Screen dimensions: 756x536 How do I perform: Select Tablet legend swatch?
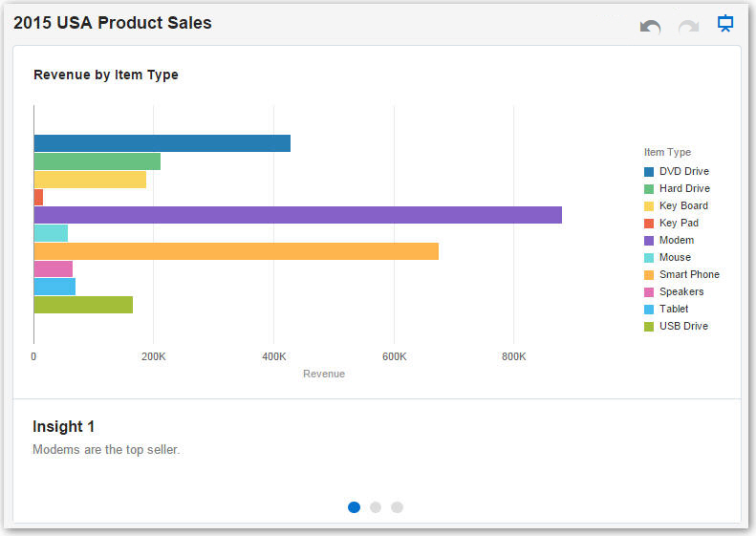(649, 310)
